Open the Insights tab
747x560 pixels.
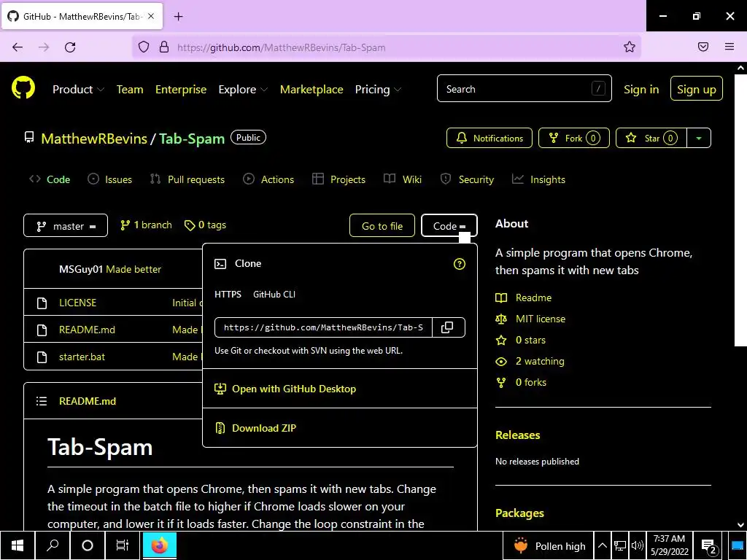pos(538,179)
